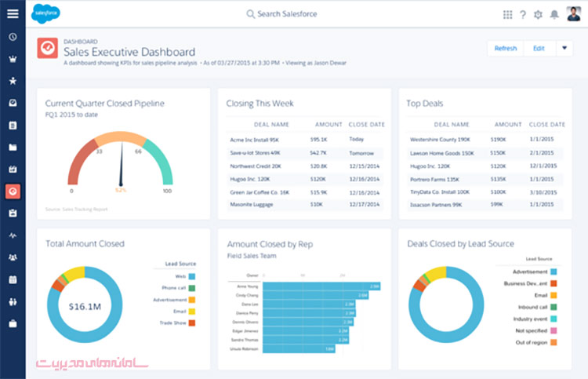Open the Green Jar Coffee Co. 16K deal
The width and height of the screenshot is (588, 379).
pyautogui.click(x=260, y=192)
